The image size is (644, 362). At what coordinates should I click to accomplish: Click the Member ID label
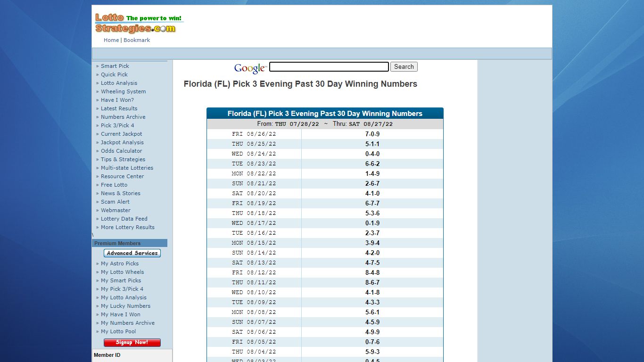[107, 355]
